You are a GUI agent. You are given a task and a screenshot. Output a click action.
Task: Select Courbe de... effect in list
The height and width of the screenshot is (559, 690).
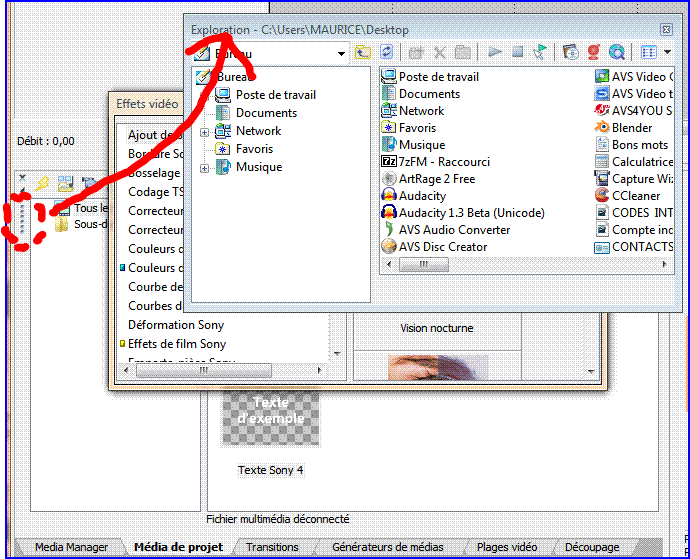tap(155, 287)
